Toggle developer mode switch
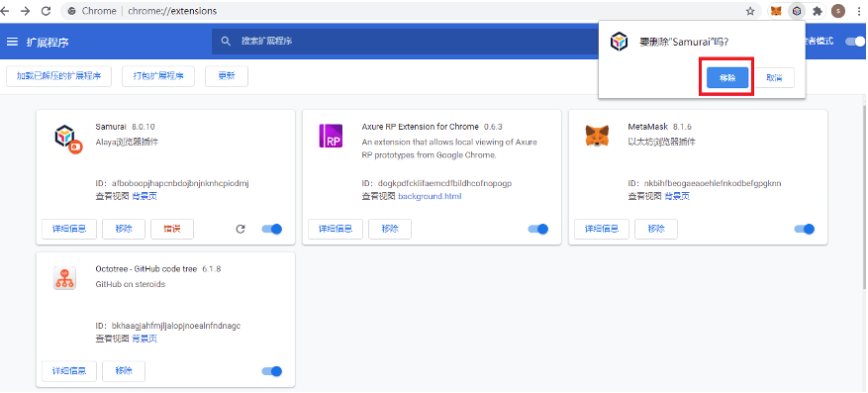Viewport: 868px width, 393px height. 855,42
